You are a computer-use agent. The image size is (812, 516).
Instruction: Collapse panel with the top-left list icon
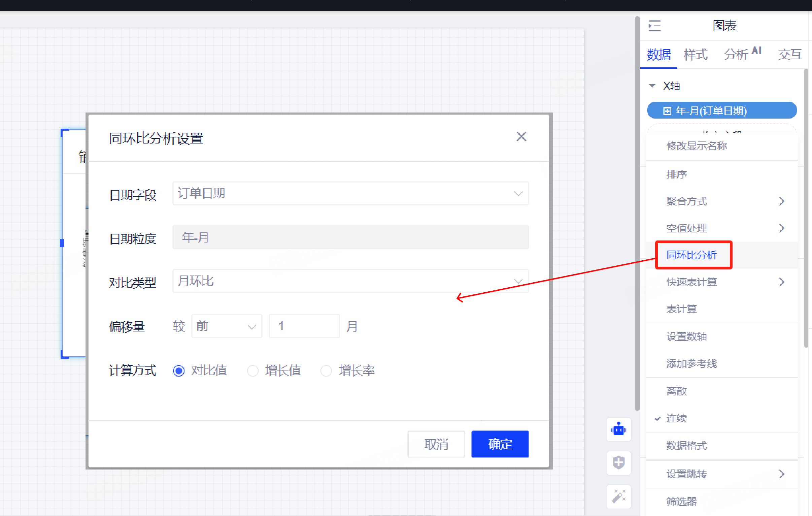click(x=654, y=26)
